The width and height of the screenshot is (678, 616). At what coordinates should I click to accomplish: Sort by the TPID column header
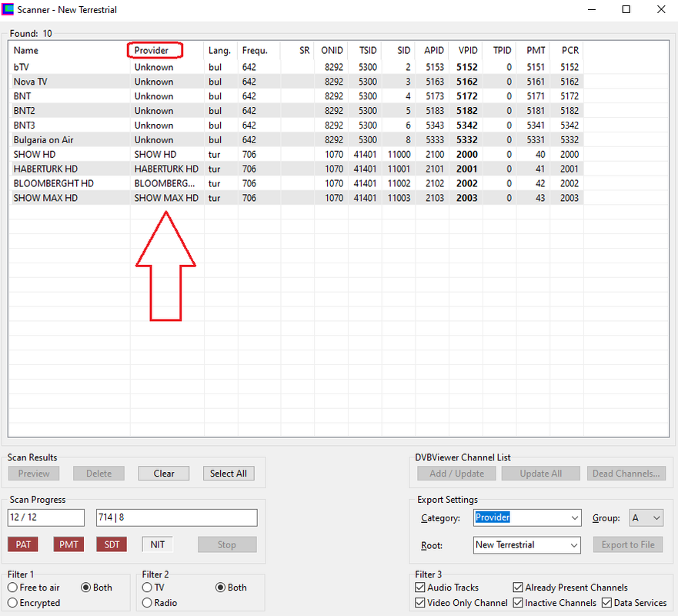pos(500,51)
